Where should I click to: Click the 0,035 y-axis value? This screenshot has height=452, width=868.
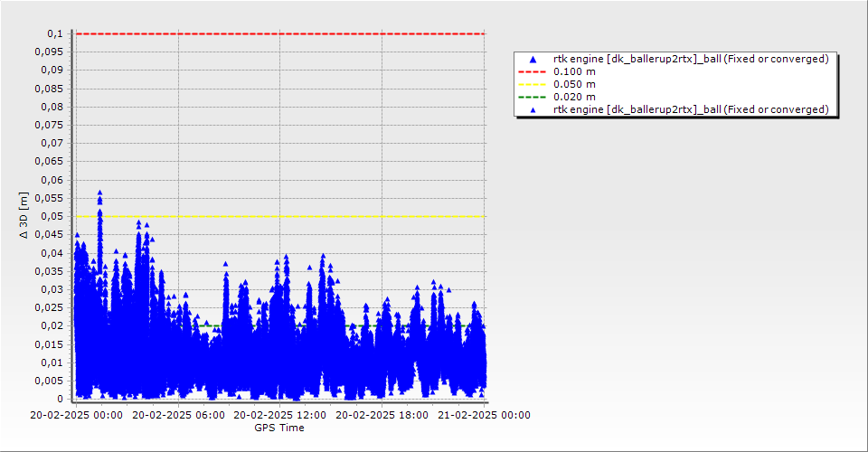tap(49, 271)
